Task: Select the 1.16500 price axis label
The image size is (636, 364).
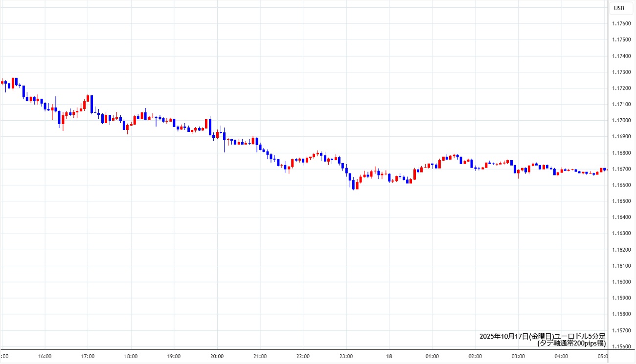Action: click(621, 201)
